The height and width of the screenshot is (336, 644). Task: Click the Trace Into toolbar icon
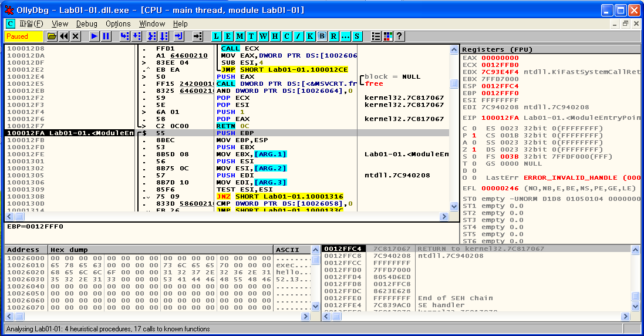[152, 36]
